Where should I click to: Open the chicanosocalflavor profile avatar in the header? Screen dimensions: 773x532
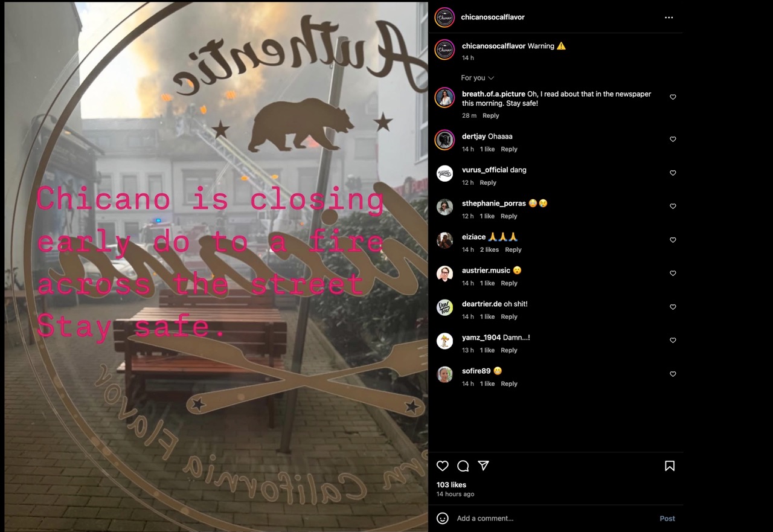444,18
